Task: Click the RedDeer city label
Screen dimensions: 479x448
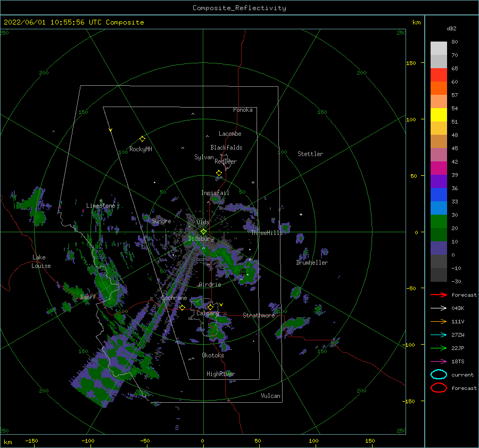Action: (x=226, y=161)
